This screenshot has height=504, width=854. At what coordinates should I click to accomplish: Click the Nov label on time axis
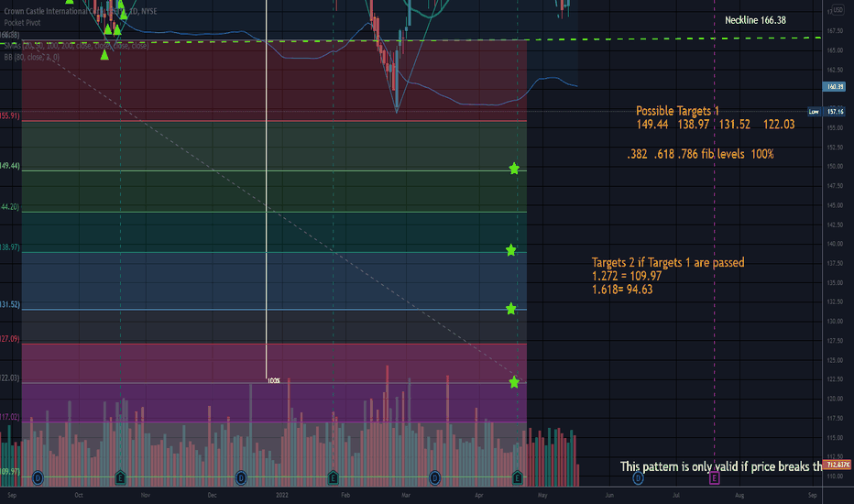[146, 495]
